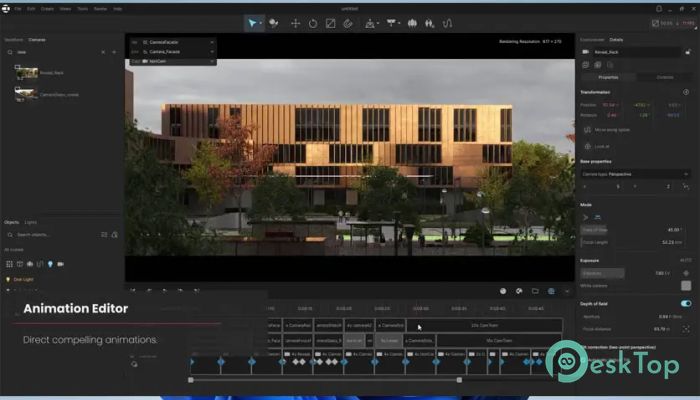Image resolution: width=700 pixels, height=400 pixels.
Task: Toggle the Depth of field switch
Action: (686, 303)
